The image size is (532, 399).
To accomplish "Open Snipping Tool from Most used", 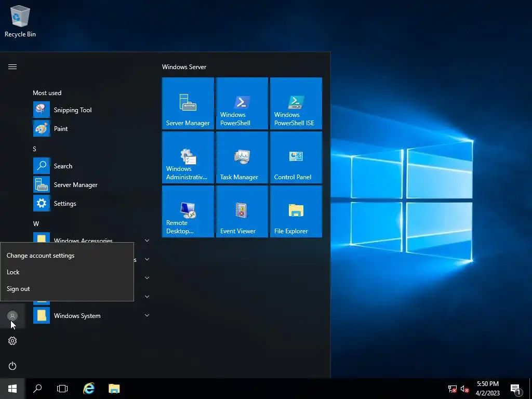I will (91, 110).
